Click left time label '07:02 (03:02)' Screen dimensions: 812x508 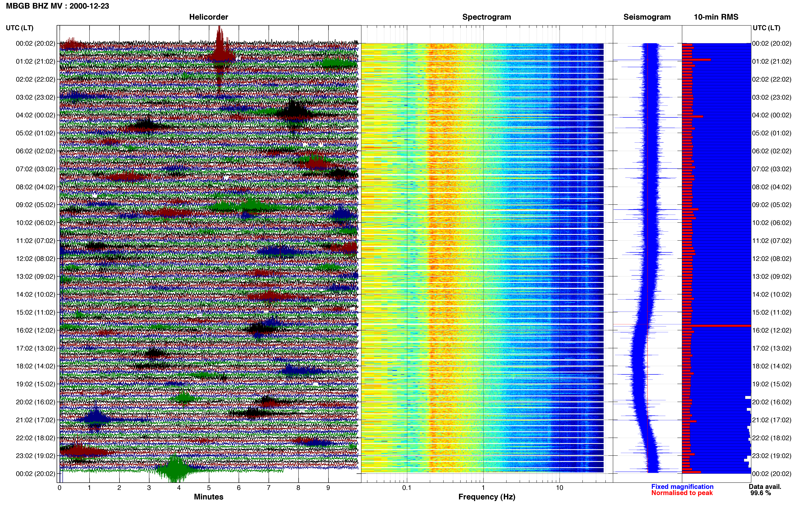[x=35, y=169]
